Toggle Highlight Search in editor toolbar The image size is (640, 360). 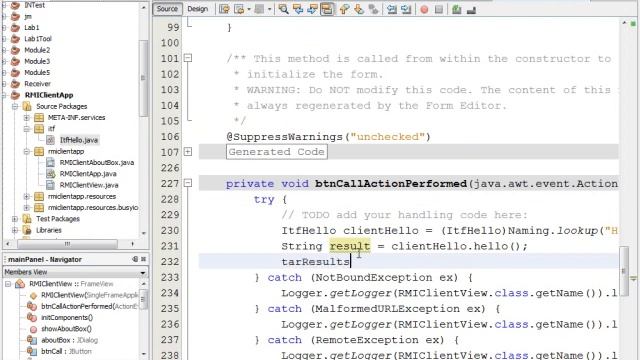coord(327,9)
